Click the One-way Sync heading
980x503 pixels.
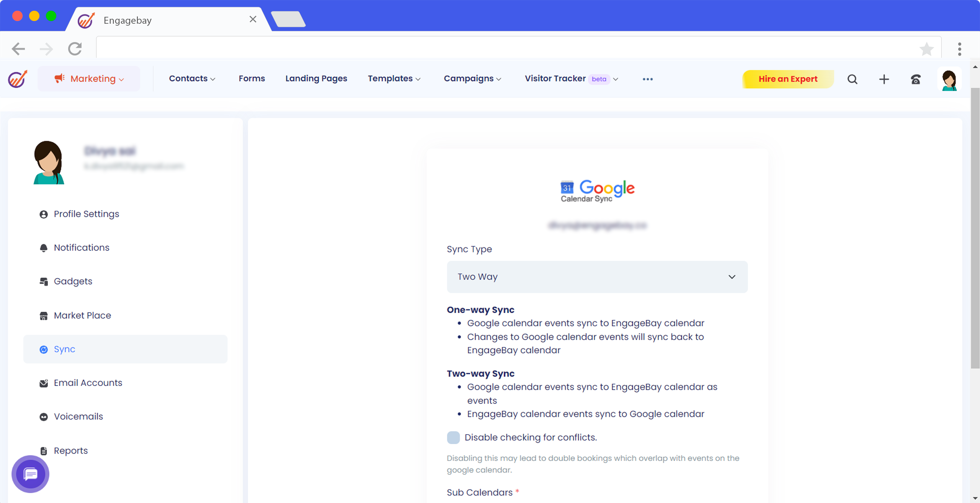coord(480,310)
